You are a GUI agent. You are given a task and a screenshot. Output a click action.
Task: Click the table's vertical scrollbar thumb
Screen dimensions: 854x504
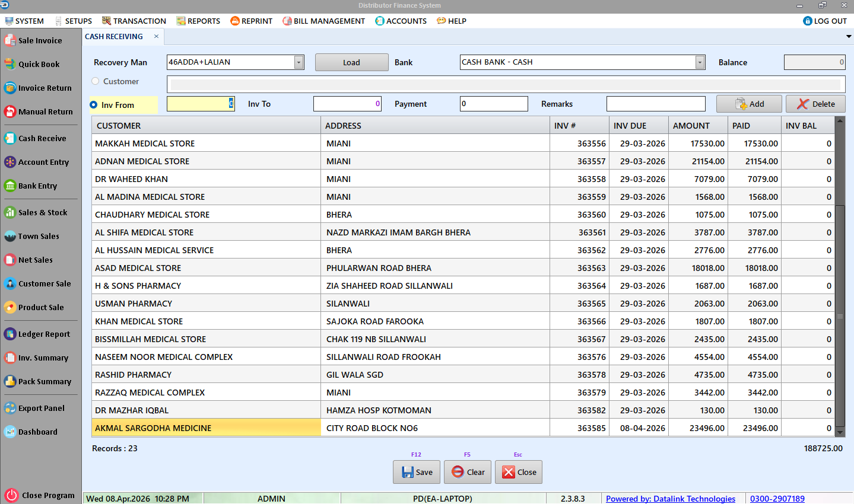[x=840, y=315]
